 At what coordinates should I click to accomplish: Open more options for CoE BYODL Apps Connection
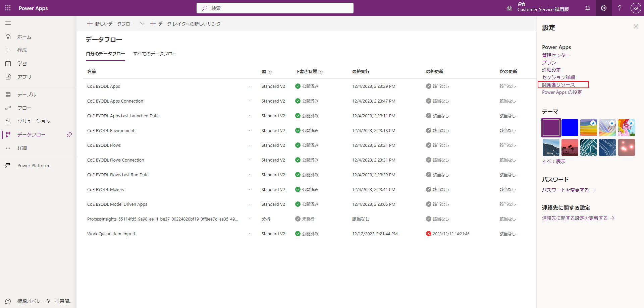pyautogui.click(x=250, y=101)
